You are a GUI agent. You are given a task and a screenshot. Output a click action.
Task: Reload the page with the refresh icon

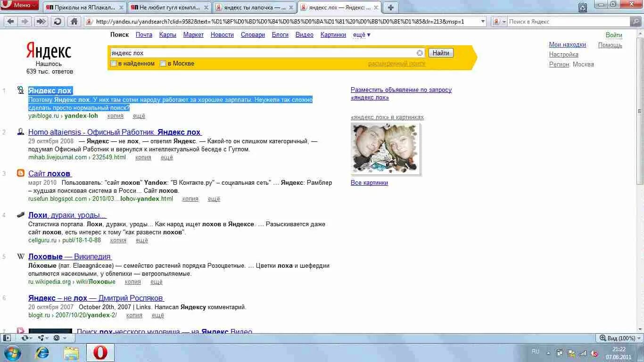pos(58,21)
